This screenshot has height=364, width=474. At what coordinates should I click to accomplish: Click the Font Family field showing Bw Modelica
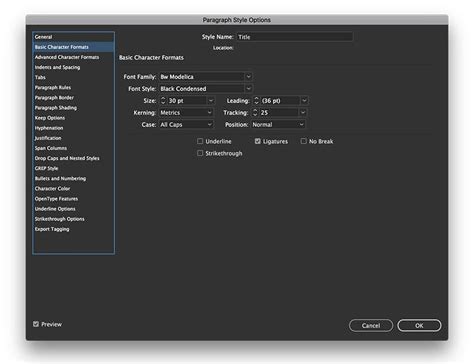coord(202,77)
